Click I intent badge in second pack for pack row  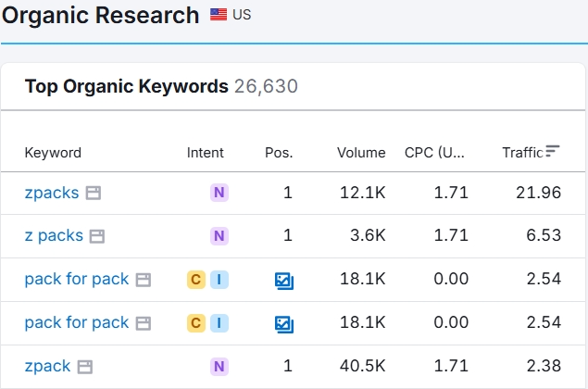[x=219, y=323]
